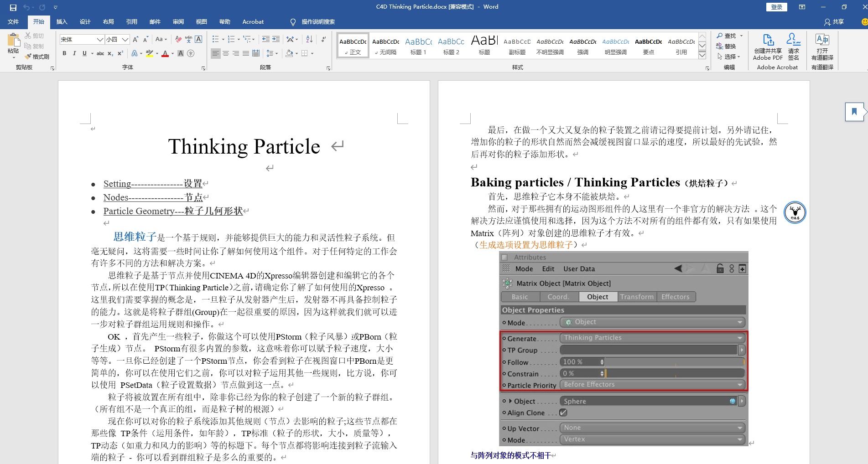Image resolution: width=868 pixels, height=464 pixels.
Task: Open the numbered list dropdown arrow
Action: tap(239, 40)
